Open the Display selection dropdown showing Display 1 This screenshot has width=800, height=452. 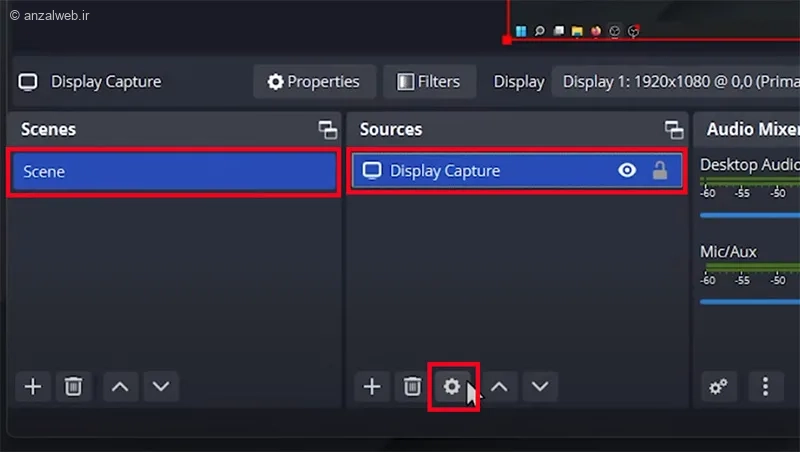click(x=676, y=82)
